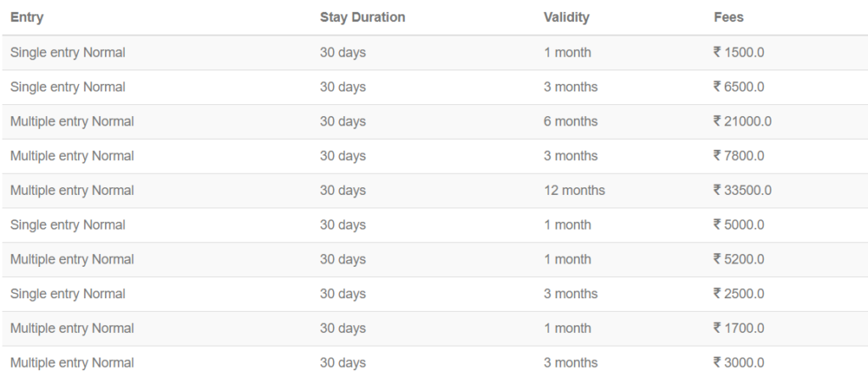Click the Fees column header
The height and width of the screenshot is (377, 868).
(x=729, y=17)
